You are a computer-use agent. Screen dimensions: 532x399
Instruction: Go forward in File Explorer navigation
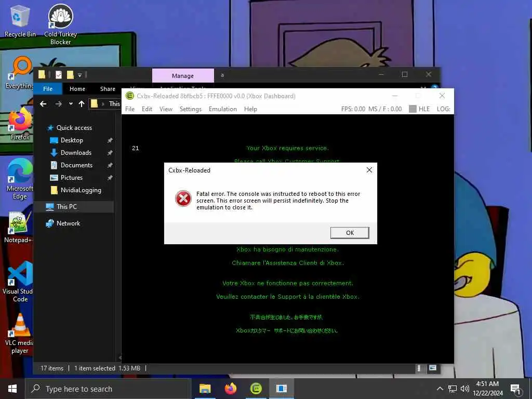[58, 104]
